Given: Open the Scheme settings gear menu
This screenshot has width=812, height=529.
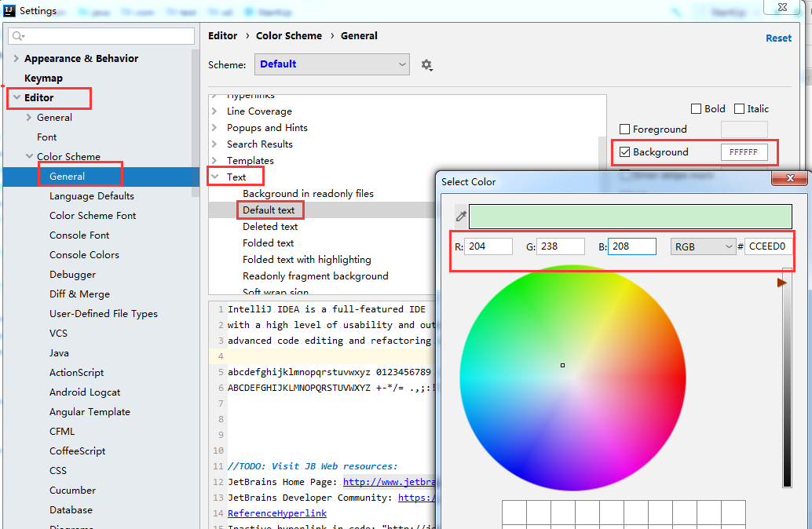Looking at the screenshot, I should [x=427, y=65].
